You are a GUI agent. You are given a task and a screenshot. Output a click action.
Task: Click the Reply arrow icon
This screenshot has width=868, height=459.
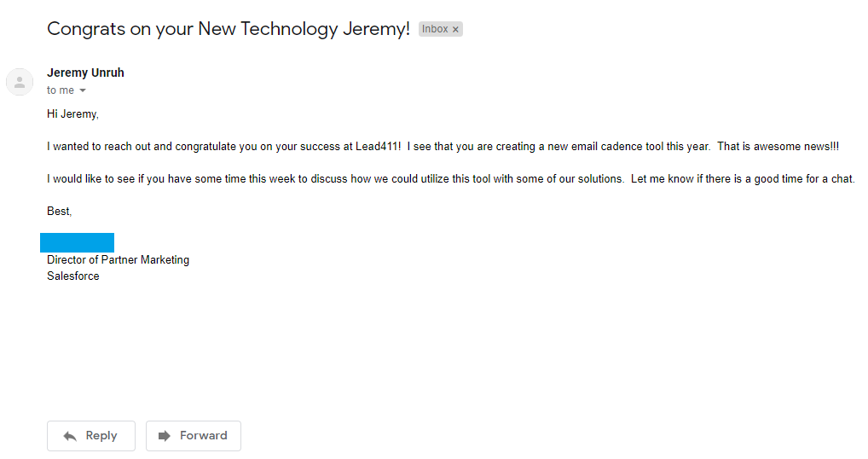click(70, 436)
